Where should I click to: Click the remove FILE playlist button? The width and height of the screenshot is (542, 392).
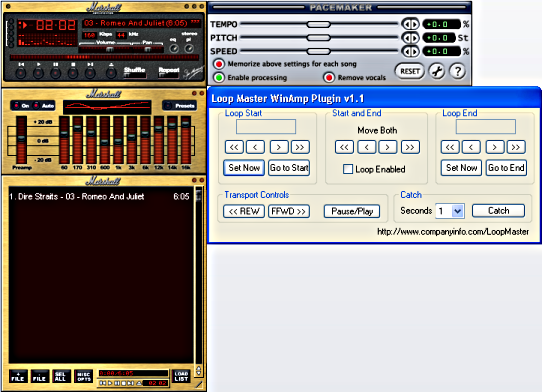(39, 376)
